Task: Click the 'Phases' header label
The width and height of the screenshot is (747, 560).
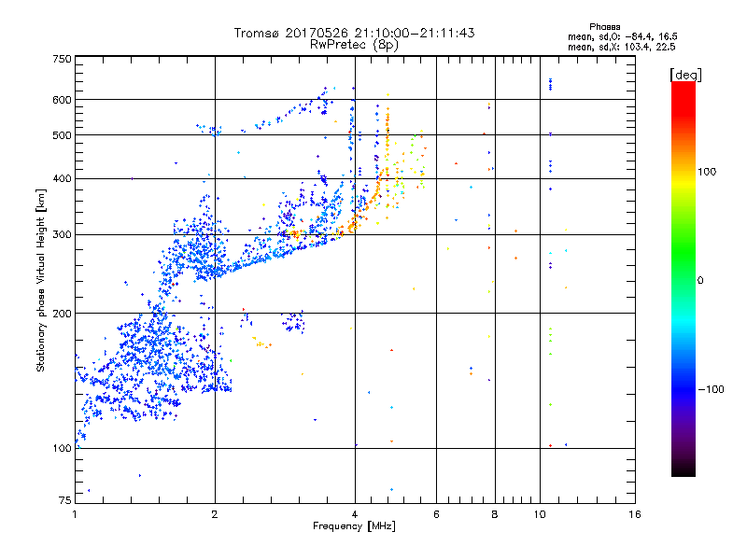Action: pos(604,27)
